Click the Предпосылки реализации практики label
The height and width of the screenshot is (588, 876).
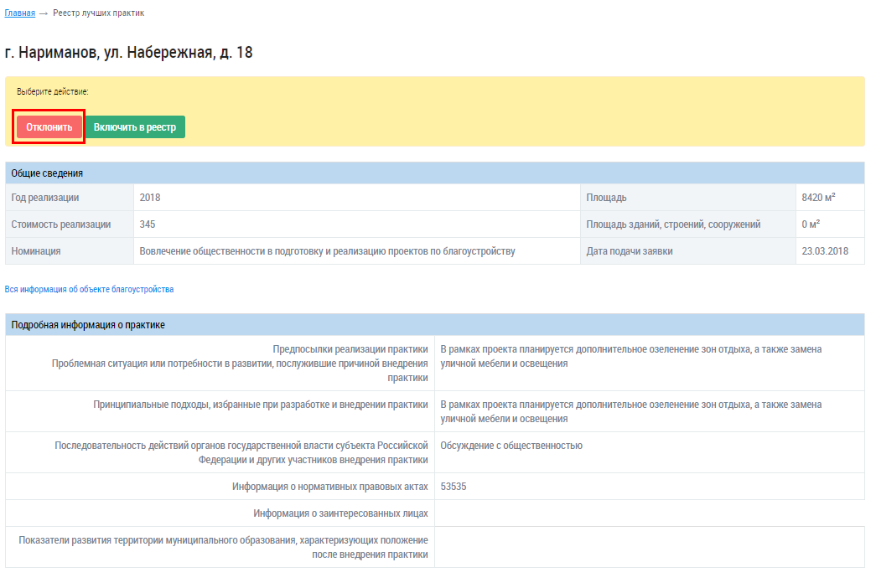(x=350, y=349)
